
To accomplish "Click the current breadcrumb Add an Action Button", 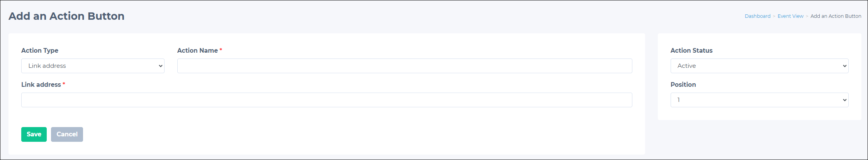I will pyautogui.click(x=836, y=16).
